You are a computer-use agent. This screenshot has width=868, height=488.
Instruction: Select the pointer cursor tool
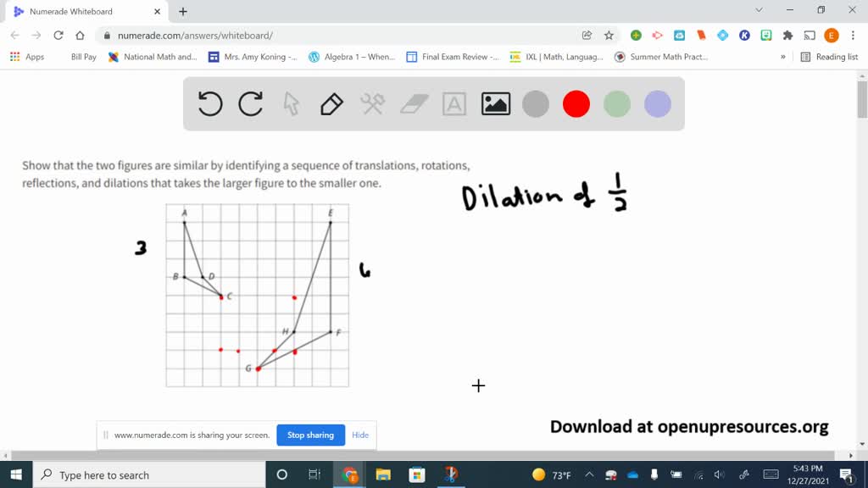(x=292, y=103)
